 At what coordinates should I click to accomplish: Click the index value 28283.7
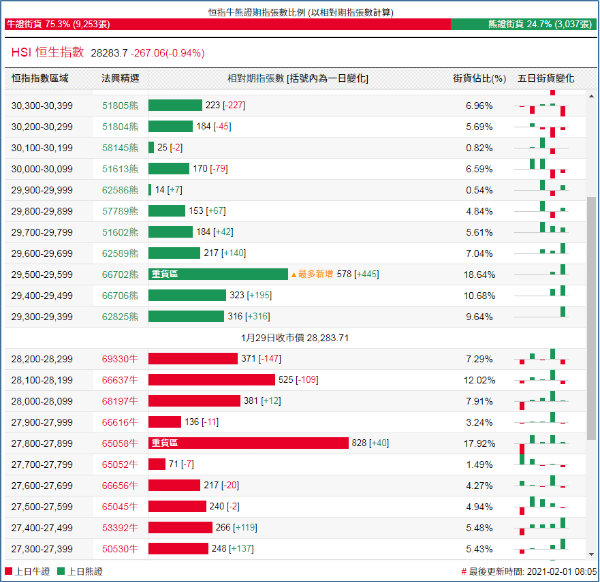[x=109, y=53]
